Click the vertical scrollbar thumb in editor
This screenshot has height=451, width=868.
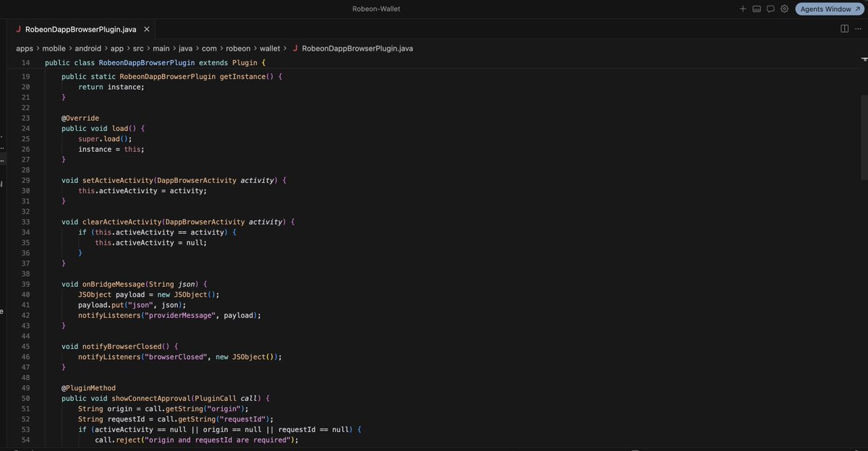click(864, 138)
